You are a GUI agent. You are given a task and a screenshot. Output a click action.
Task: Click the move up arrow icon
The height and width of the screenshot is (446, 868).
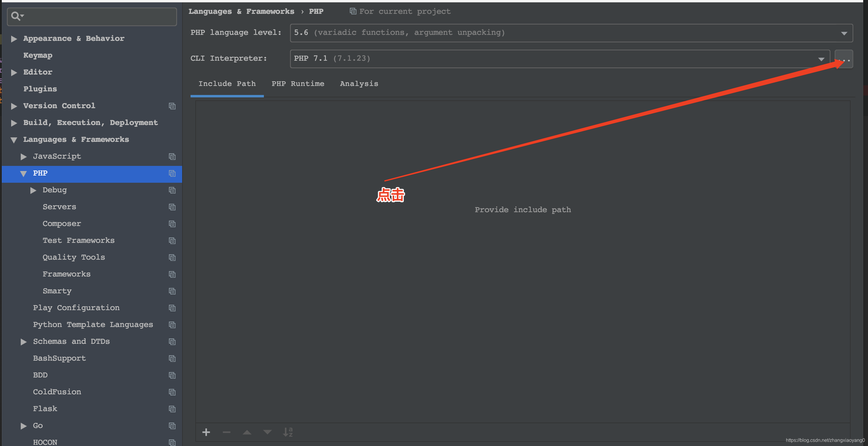[247, 432]
